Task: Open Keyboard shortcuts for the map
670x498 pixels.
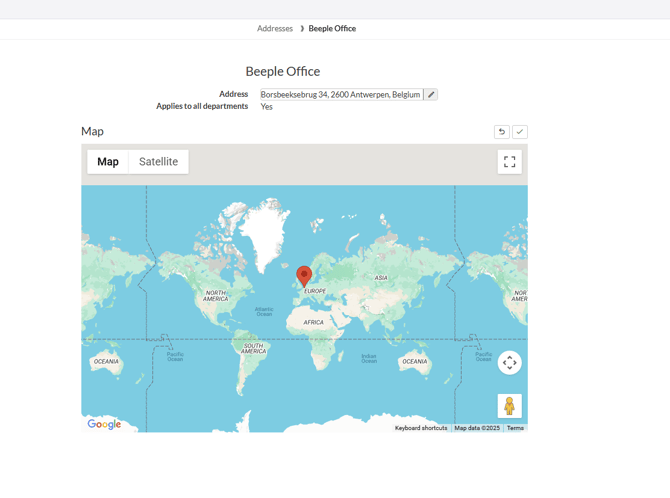Action: pyautogui.click(x=421, y=428)
